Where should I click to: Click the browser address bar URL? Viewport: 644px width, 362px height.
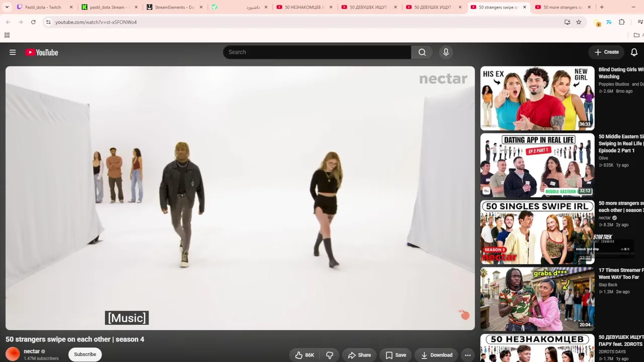(96, 22)
